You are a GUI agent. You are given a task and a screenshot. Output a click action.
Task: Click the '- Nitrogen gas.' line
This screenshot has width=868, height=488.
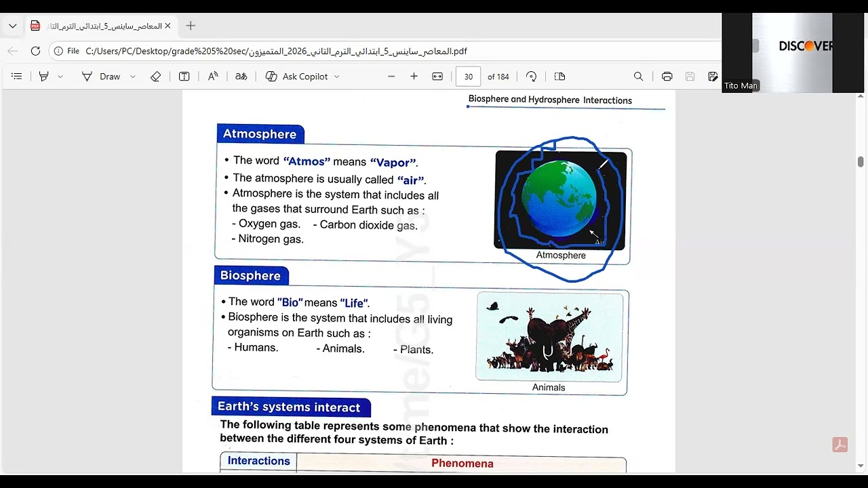click(x=267, y=239)
